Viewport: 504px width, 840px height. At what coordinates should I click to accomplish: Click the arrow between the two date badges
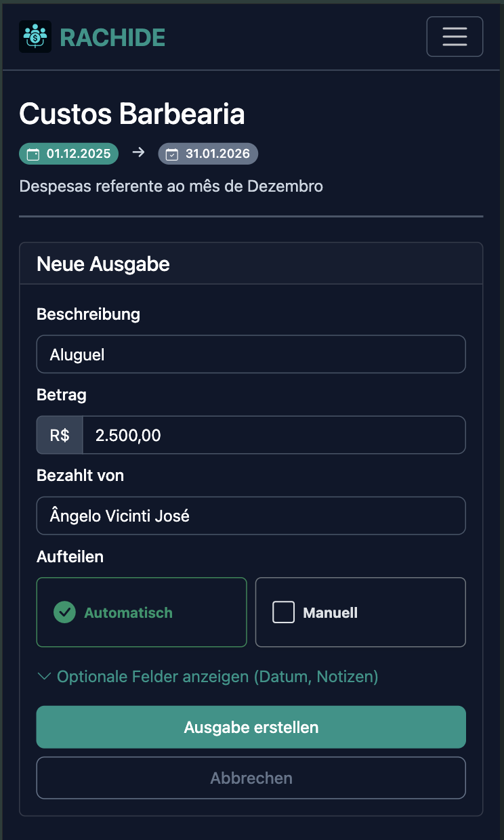[138, 153]
